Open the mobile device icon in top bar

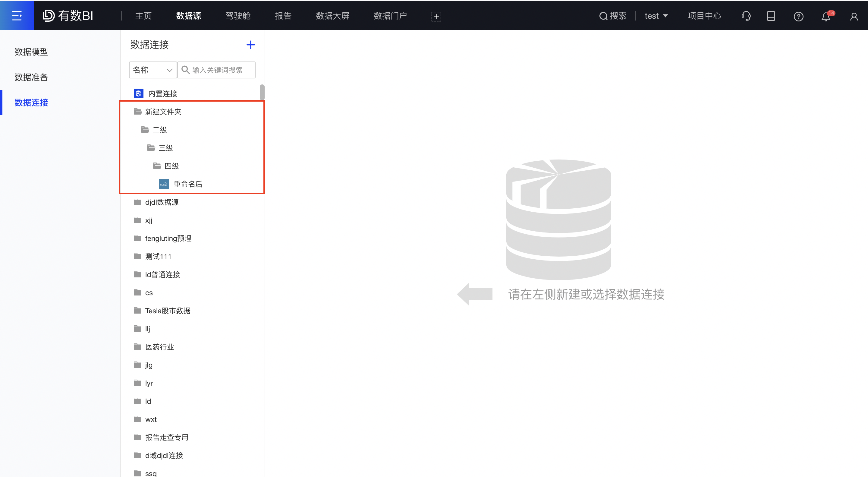(x=771, y=16)
